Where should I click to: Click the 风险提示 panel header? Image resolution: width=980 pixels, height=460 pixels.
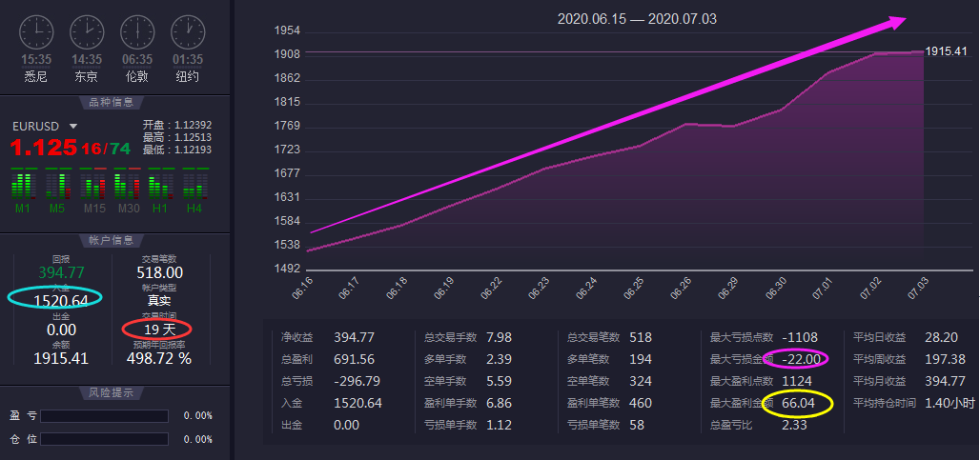(x=112, y=392)
